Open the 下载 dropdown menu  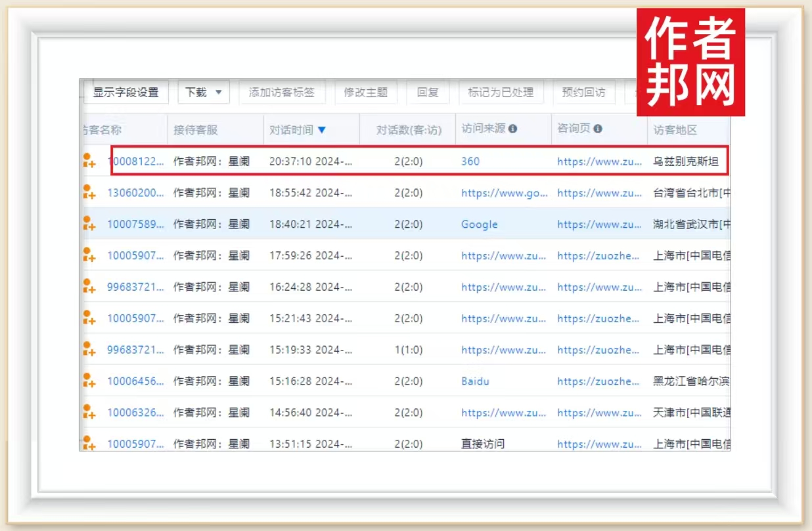point(203,93)
